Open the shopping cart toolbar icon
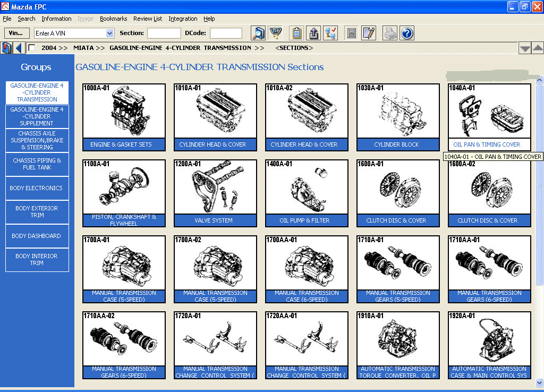Screen dimensions: 544x392 (x=276, y=33)
